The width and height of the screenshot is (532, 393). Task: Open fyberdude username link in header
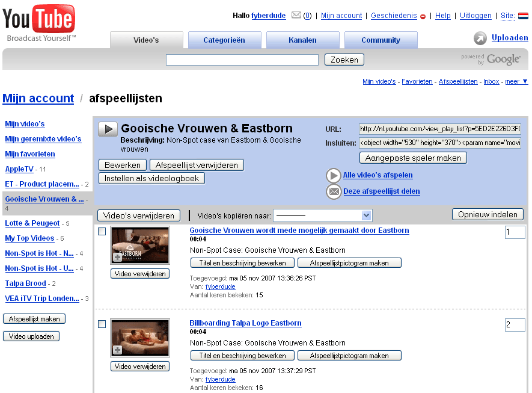(x=268, y=16)
